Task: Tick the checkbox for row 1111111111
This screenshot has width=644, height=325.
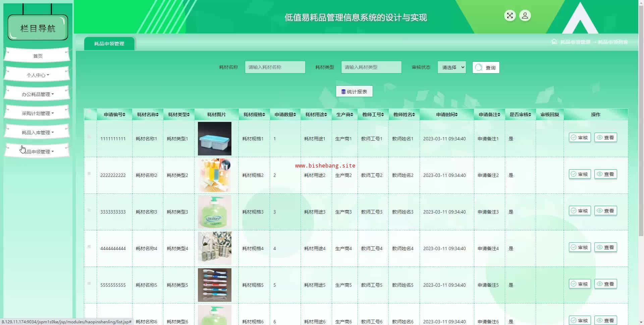Action: 89,137
